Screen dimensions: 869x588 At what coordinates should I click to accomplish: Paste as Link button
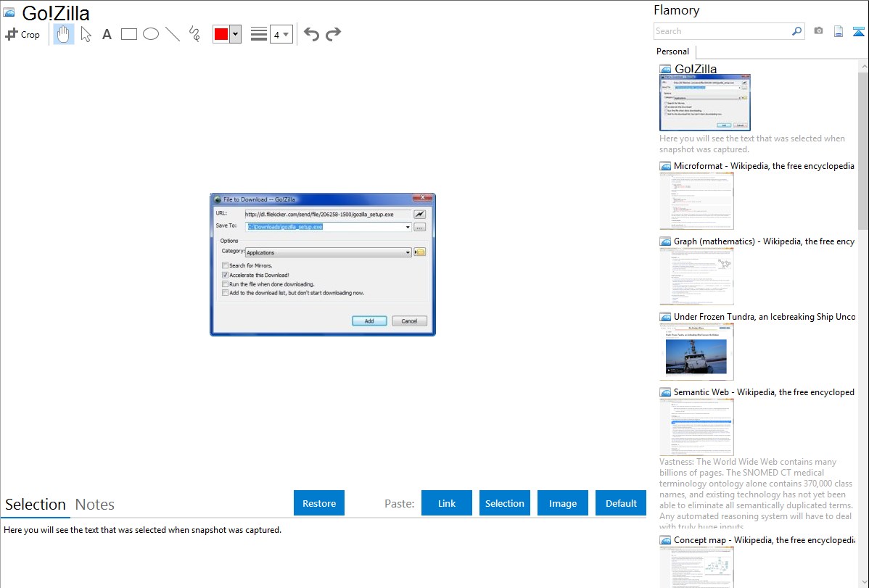[447, 503]
